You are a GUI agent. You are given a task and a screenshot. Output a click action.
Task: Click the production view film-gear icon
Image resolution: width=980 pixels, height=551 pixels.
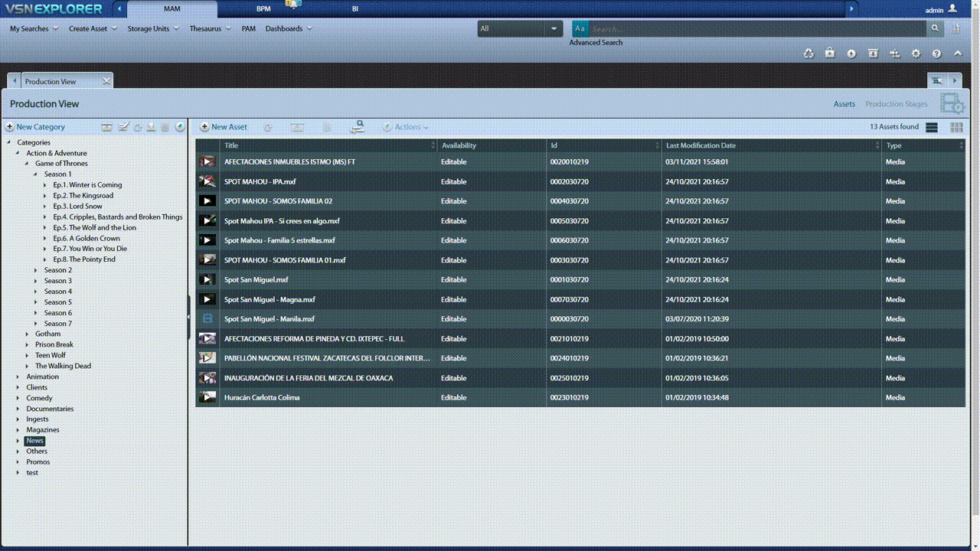pos(952,104)
